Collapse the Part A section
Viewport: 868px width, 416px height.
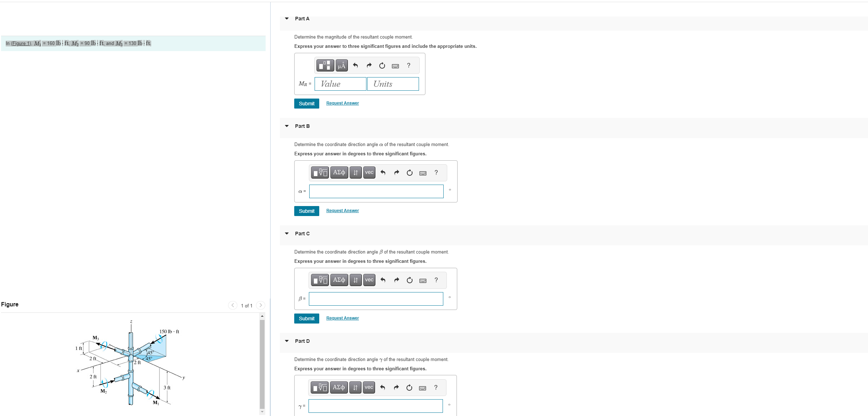coord(287,19)
